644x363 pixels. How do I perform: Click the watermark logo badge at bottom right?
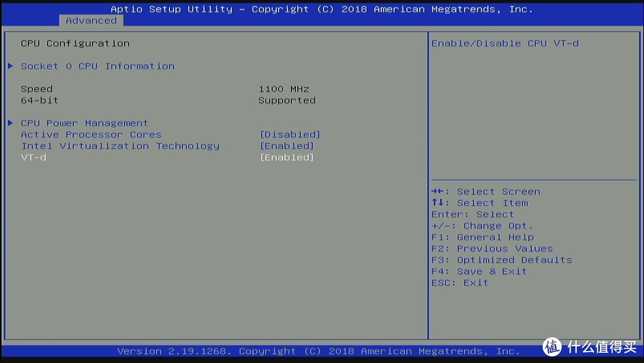552,347
